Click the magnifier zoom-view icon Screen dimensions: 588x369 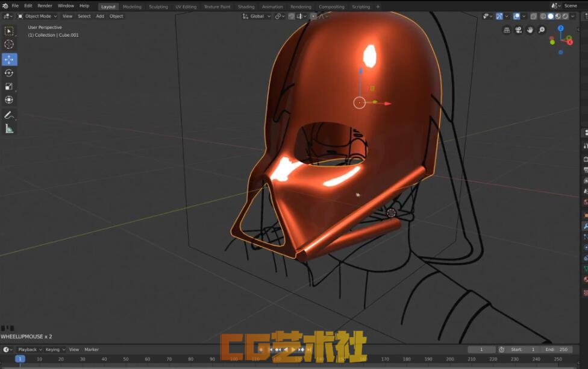(x=542, y=30)
